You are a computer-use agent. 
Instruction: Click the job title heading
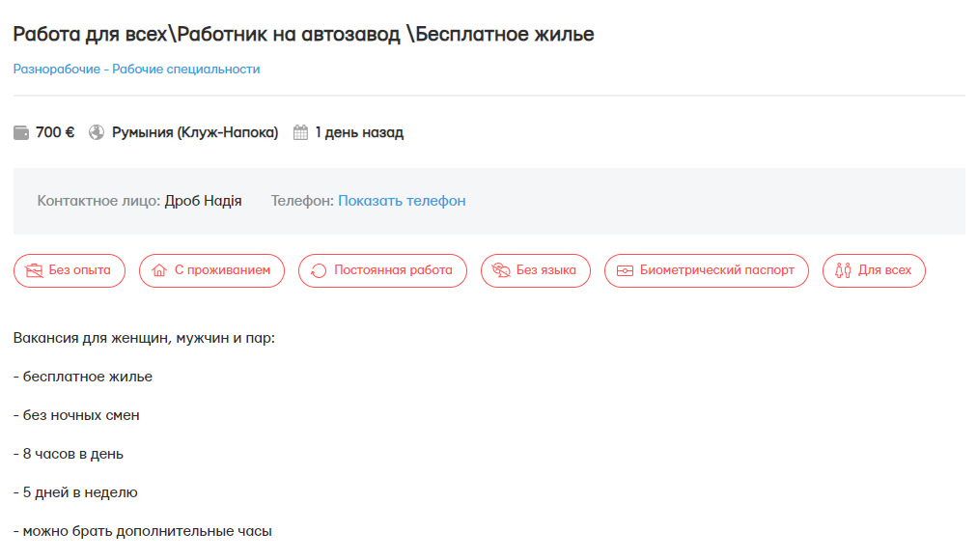303,35
